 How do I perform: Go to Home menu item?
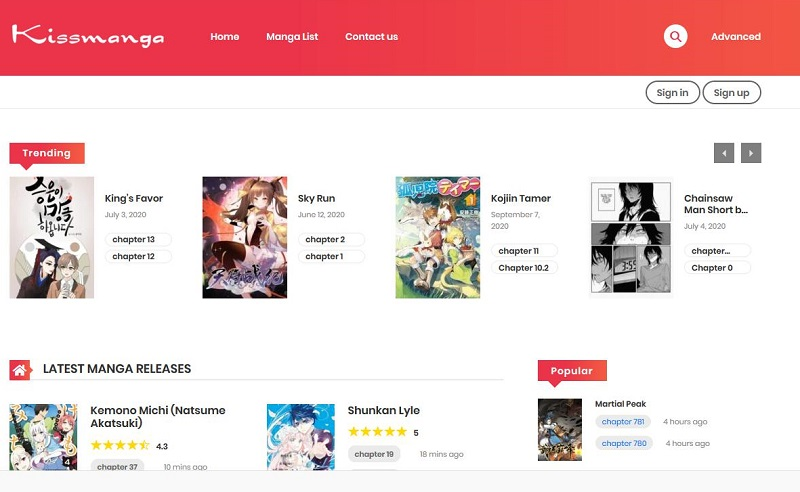[224, 37]
